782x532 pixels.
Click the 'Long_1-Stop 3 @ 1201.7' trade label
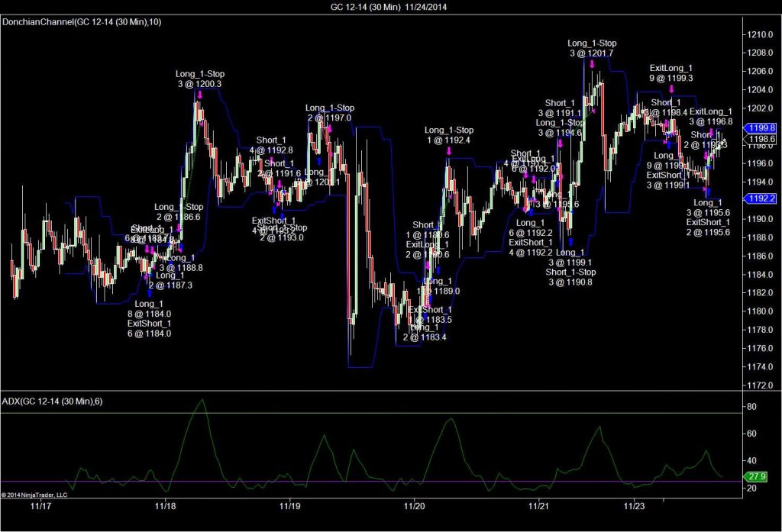[592, 48]
